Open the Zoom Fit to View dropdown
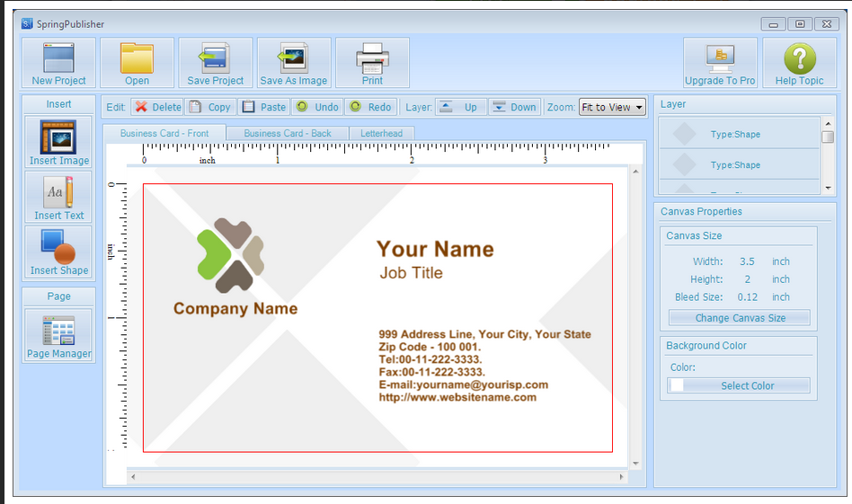Image resolution: width=852 pixels, height=504 pixels. [x=612, y=107]
